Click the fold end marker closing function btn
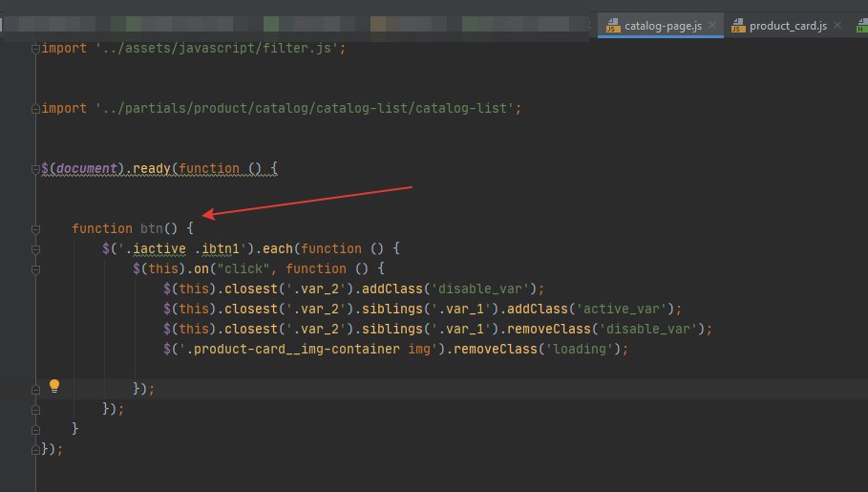The height and width of the screenshot is (492, 868). point(35,429)
